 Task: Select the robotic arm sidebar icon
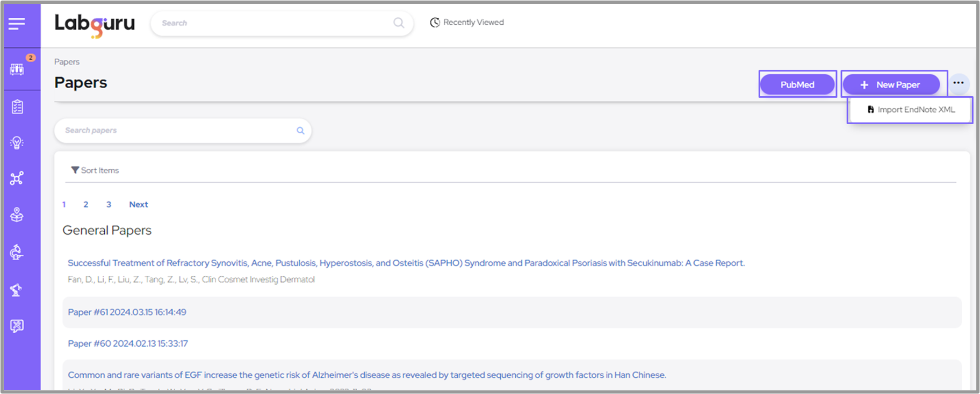[x=17, y=290]
